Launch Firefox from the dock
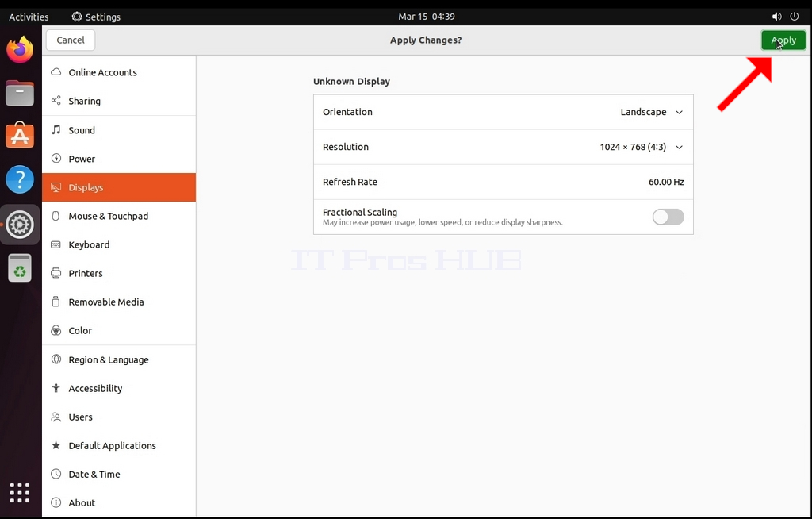 click(20, 50)
